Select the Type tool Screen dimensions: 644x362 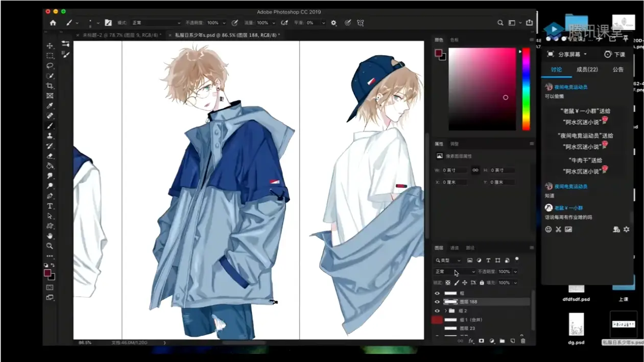49,206
